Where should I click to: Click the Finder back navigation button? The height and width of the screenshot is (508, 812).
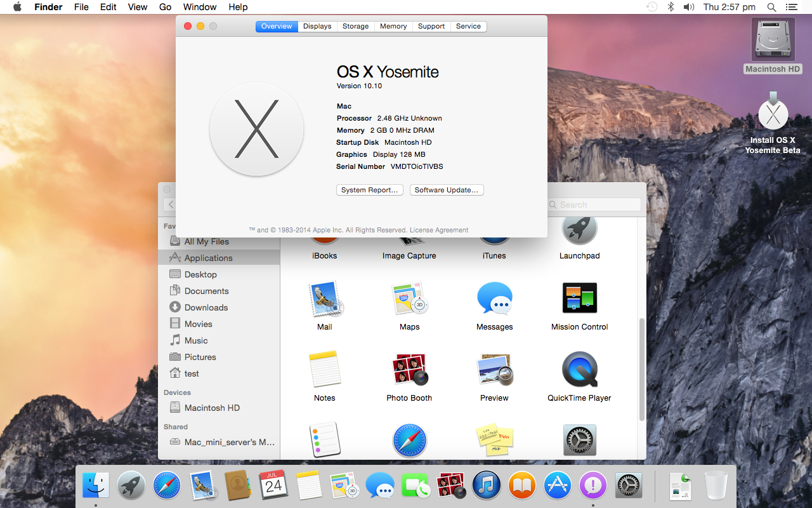point(170,204)
